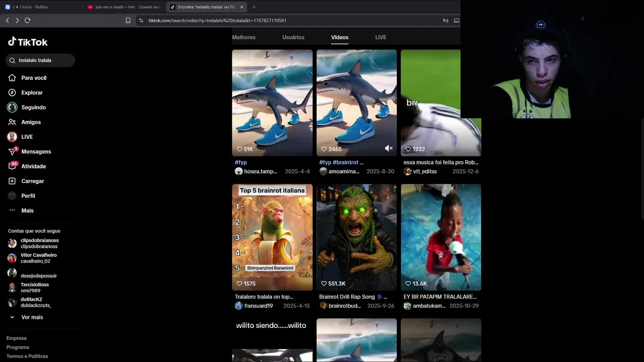This screenshot has height=362, width=644.
Task: Open the Atividade notification icon
Action: pyautogui.click(x=12, y=166)
